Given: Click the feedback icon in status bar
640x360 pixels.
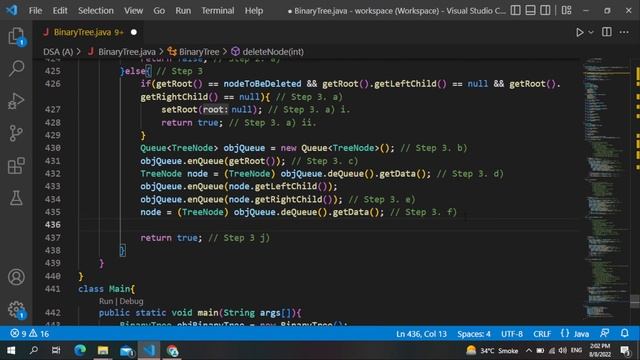Looking at the screenshot, I should (x=604, y=333).
